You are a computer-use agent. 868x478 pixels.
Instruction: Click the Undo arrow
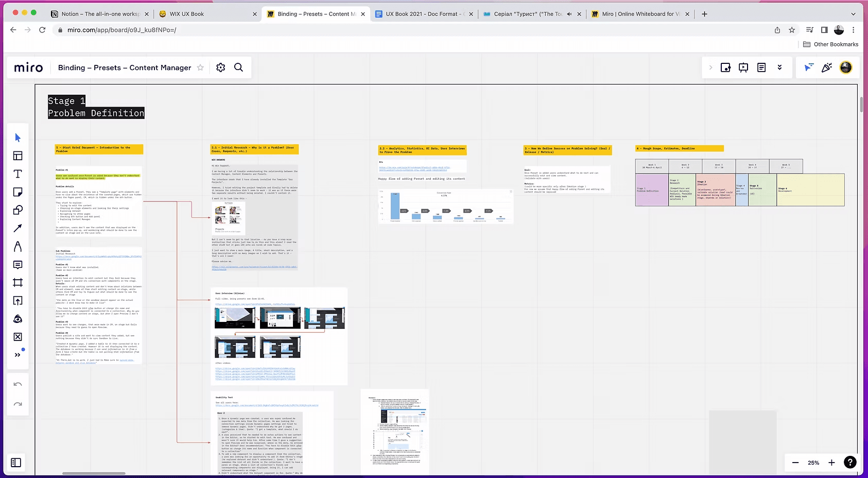click(x=18, y=384)
